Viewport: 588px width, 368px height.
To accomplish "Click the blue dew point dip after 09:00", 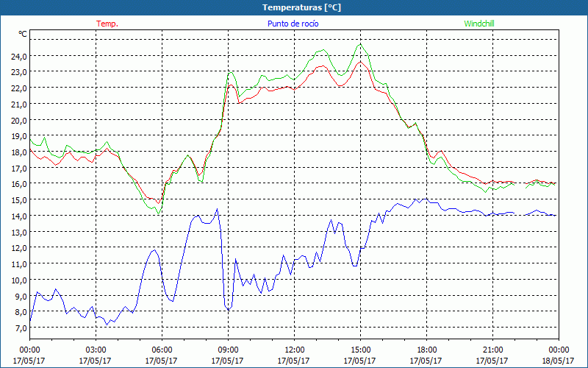I will tap(229, 309).
